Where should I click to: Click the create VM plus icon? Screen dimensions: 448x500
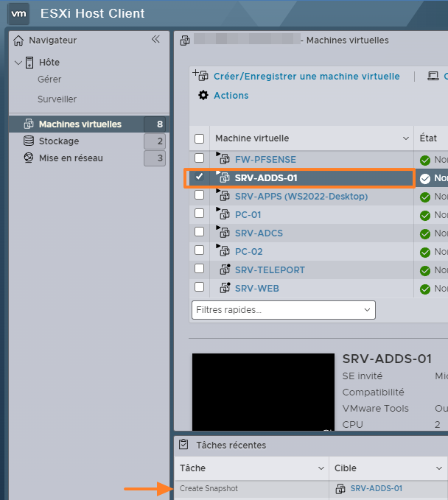(x=200, y=75)
